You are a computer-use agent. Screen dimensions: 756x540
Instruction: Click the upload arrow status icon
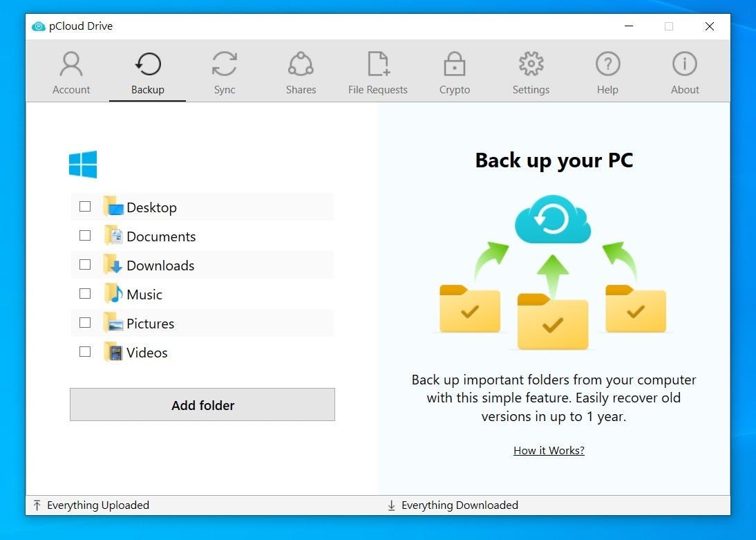(37, 505)
